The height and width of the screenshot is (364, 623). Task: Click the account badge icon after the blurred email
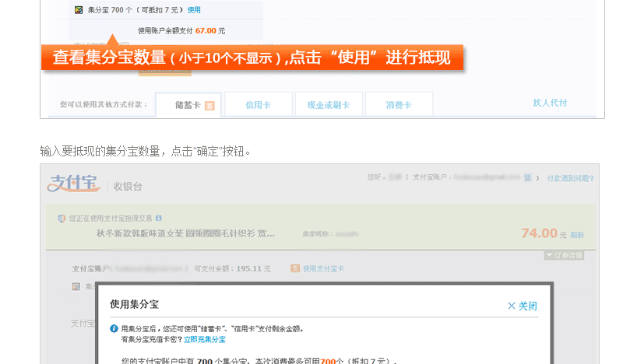pos(528,177)
